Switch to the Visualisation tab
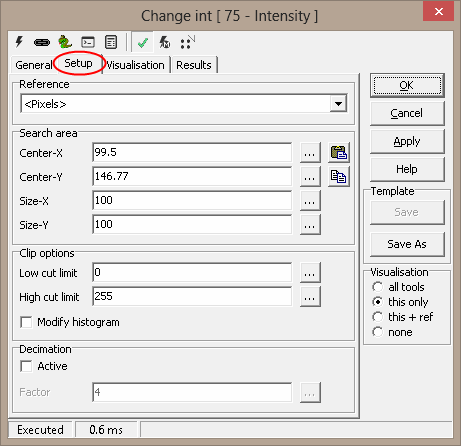461x446 pixels. tap(135, 65)
